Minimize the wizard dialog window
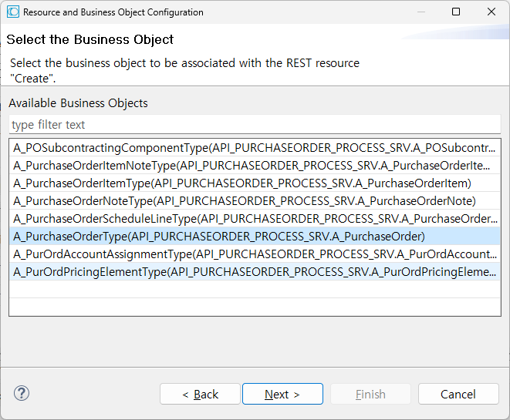The height and width of the screenshot is (420, 510). [420, 12]
